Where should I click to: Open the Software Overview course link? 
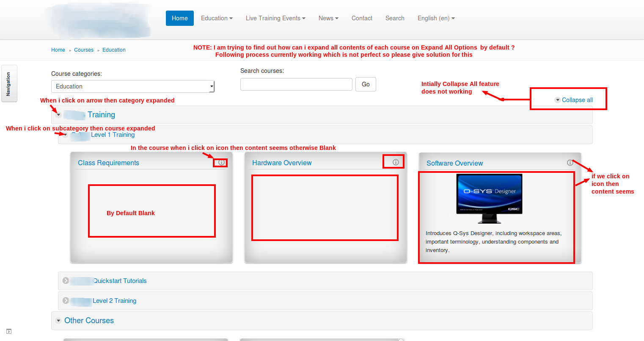(454, 164)
